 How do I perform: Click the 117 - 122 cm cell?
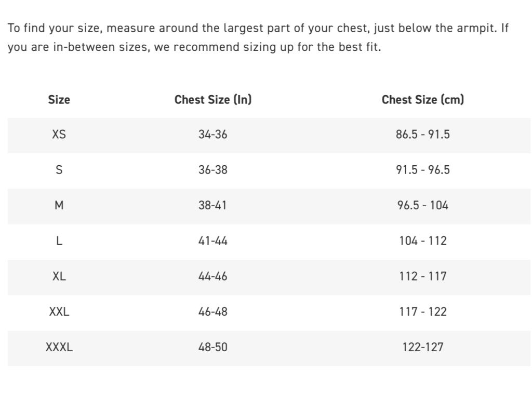423,312
